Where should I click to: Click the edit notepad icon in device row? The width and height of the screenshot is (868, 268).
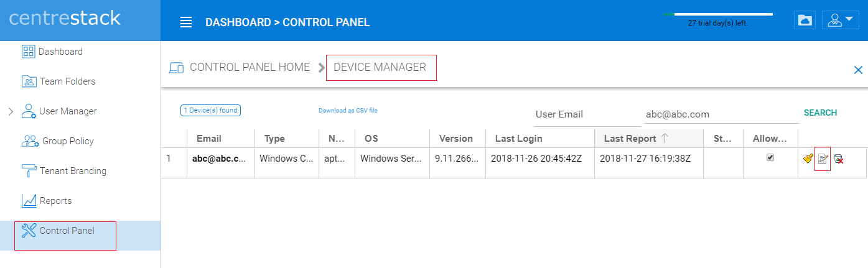pyautogui.click(x=823, y=159)
